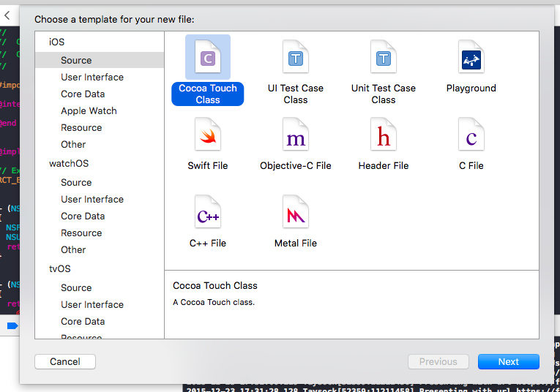Select the Playground file template

pyautogui.click(x=471, y=58)
